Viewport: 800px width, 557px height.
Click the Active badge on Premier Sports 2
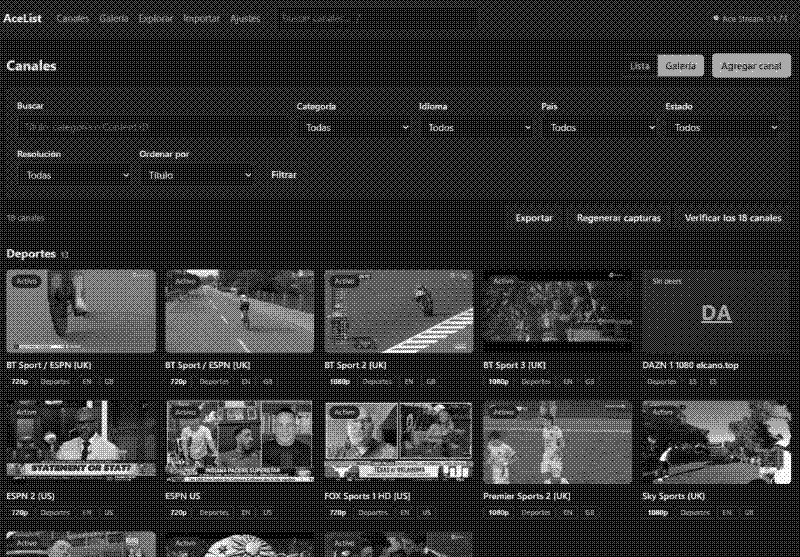click(504, 412)
